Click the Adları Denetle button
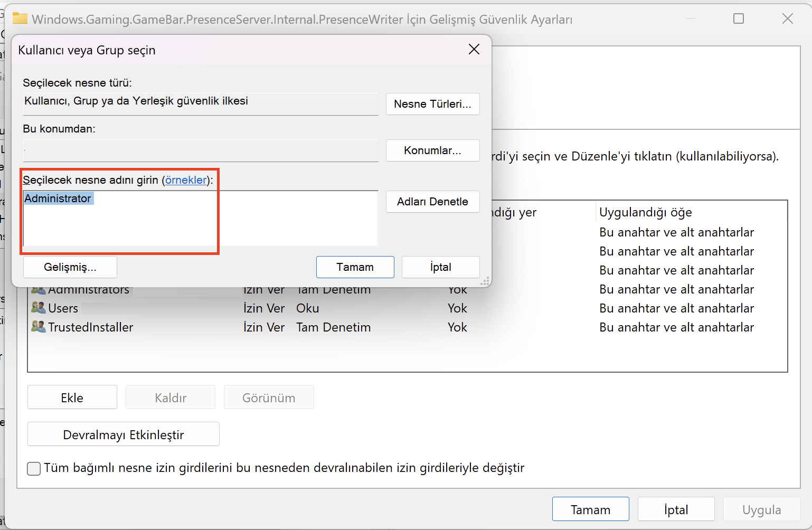Viewport: 812px width, 530px height. [x=432, y=202]
